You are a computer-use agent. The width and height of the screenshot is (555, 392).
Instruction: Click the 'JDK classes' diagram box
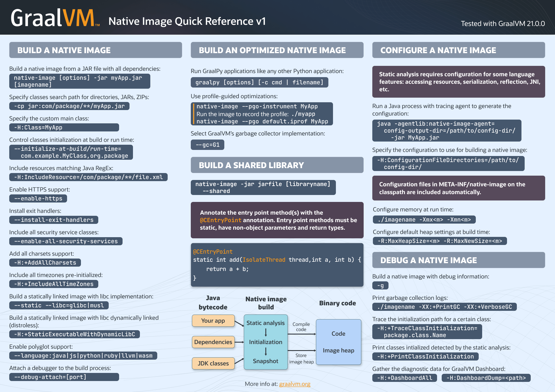(213, 363)
